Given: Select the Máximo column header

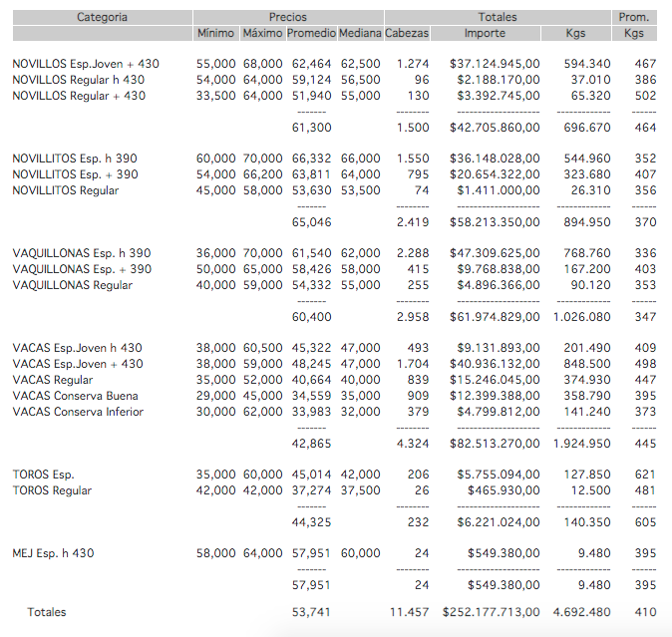Looking at the screenshot, I should [x=263, y=33].
